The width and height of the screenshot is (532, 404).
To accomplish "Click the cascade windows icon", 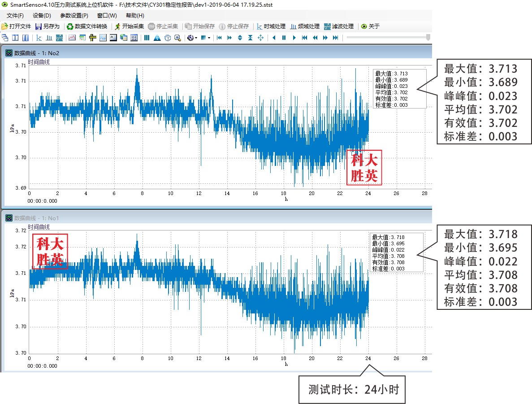I will point(5,38).
